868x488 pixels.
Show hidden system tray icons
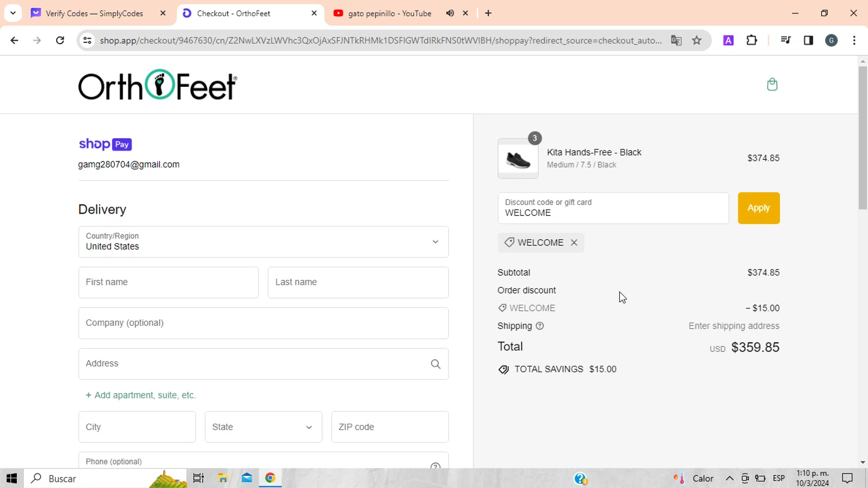point(730,479)
